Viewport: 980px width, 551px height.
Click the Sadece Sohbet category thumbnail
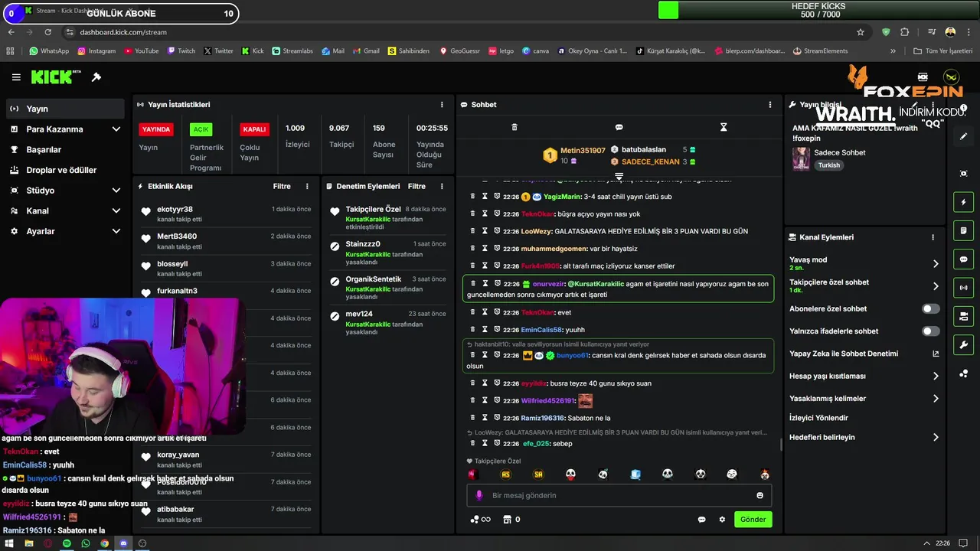801,158
